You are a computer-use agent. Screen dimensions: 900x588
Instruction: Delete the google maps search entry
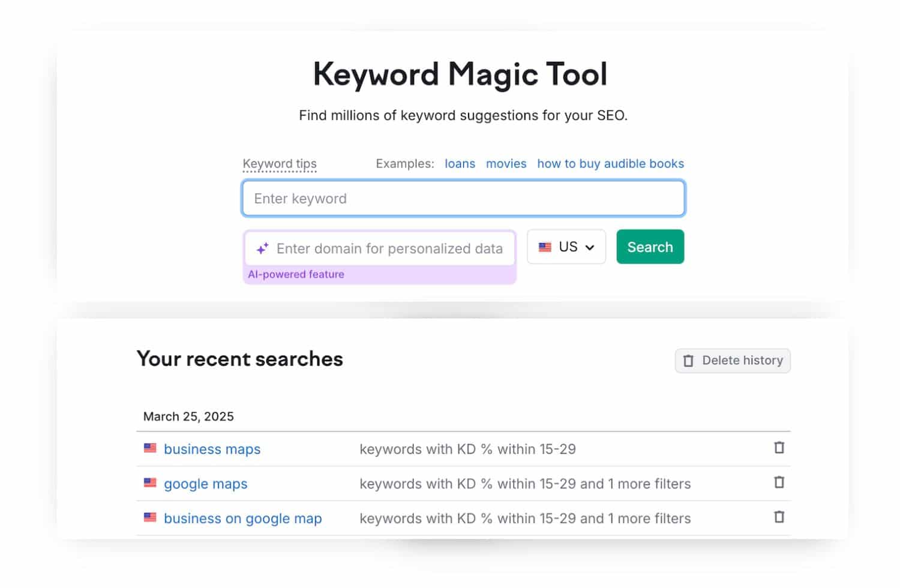point(779,482)
